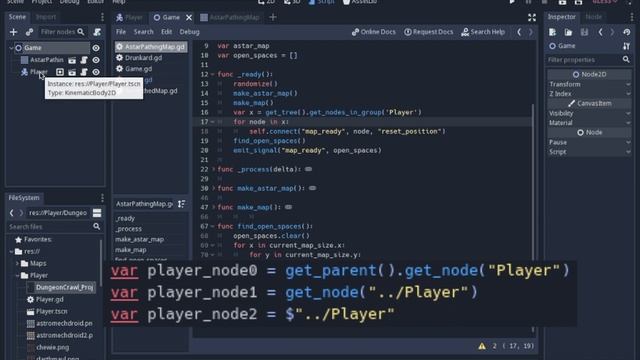Open script editor Edit menu
Screen dimensions: 640x360
pyautogui.click(x=167, y=32)
